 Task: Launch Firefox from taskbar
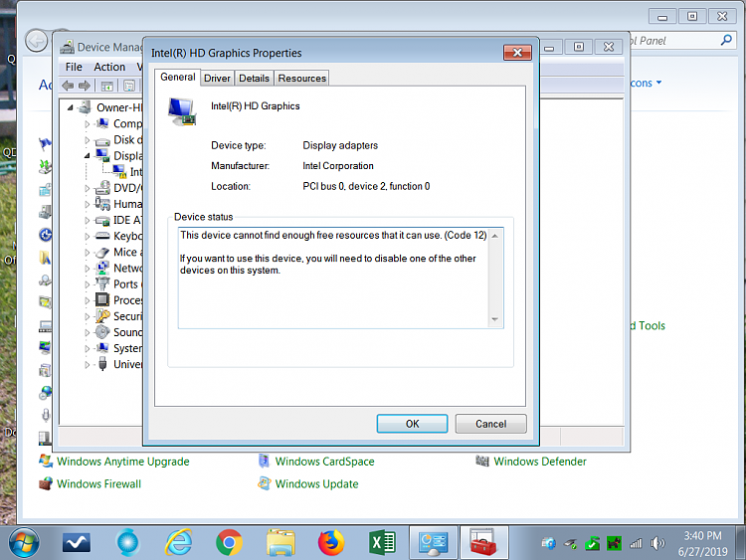331,542
